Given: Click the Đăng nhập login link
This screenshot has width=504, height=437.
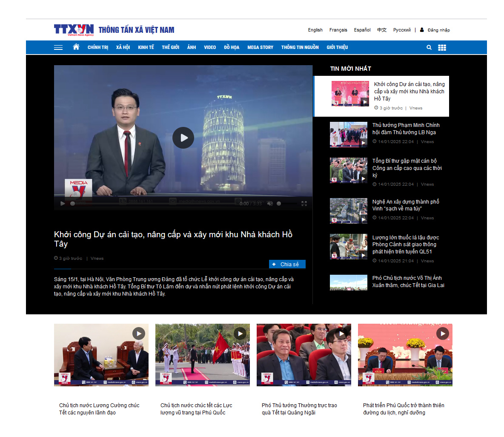Looking at the screenshot, I should click(438, 30).
